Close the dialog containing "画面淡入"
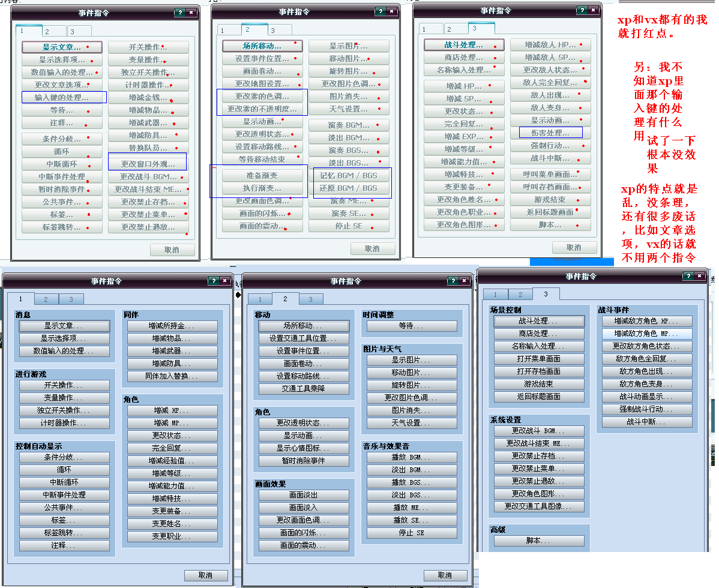The width and height of the screenshot is (719, 588). tap(464, 280)
